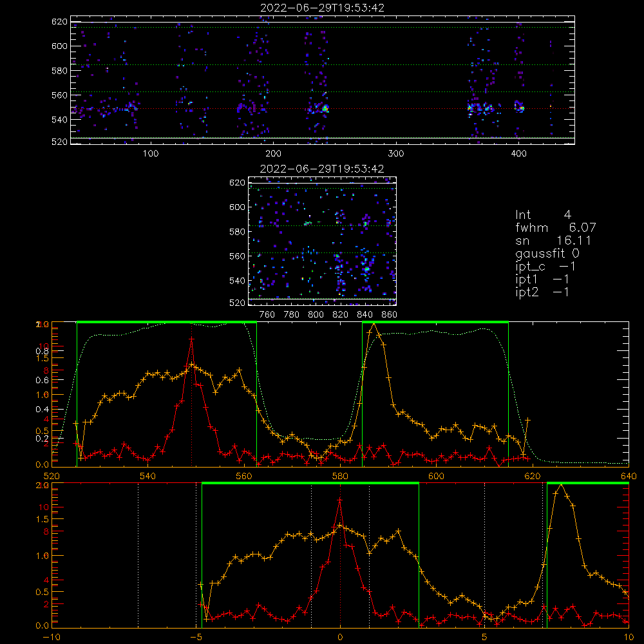Click x-axis label '400' under the wide top image
The width and height of the screenshot is (644, 644).
coord(518,154)
